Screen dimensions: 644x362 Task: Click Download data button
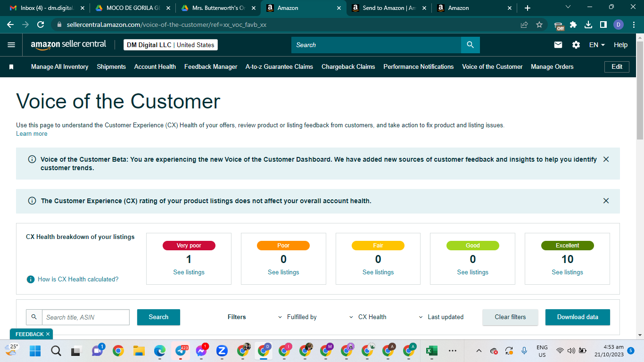tap(578, 317)
